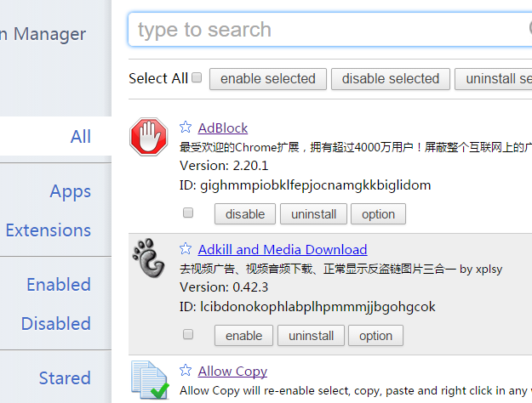This screenshot has height=403, width=532.
Task: Open Adkill and Media Download link
Action: coord(283,250)
